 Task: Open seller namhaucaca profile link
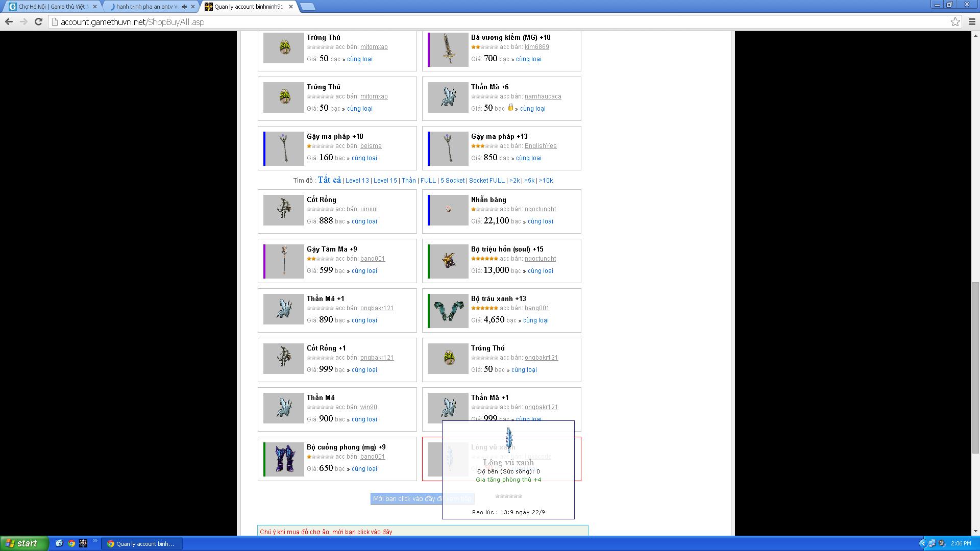tap(543, 96)
